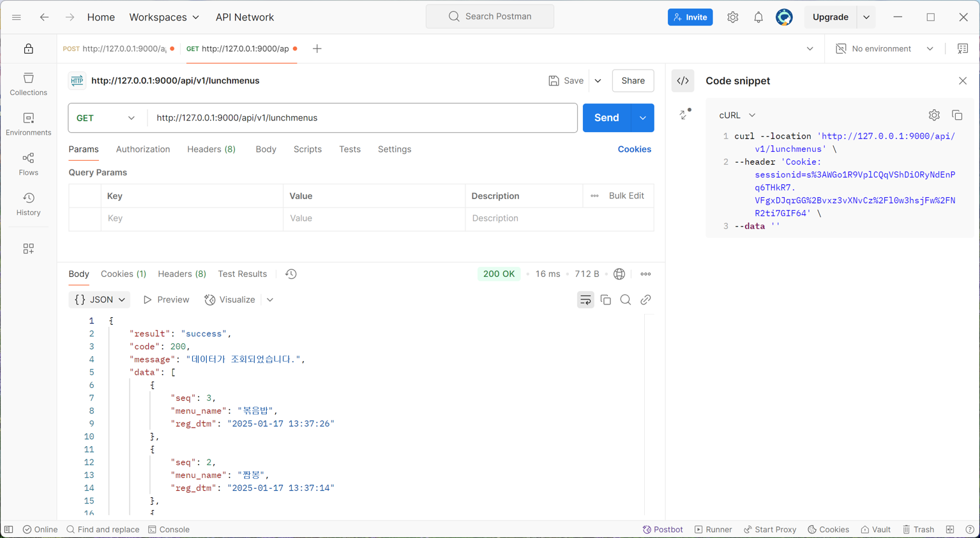Image resolution: width=980 pixels, height=538 pixels.
Task: Copy the response body
Action: click(x=606, y=300)
